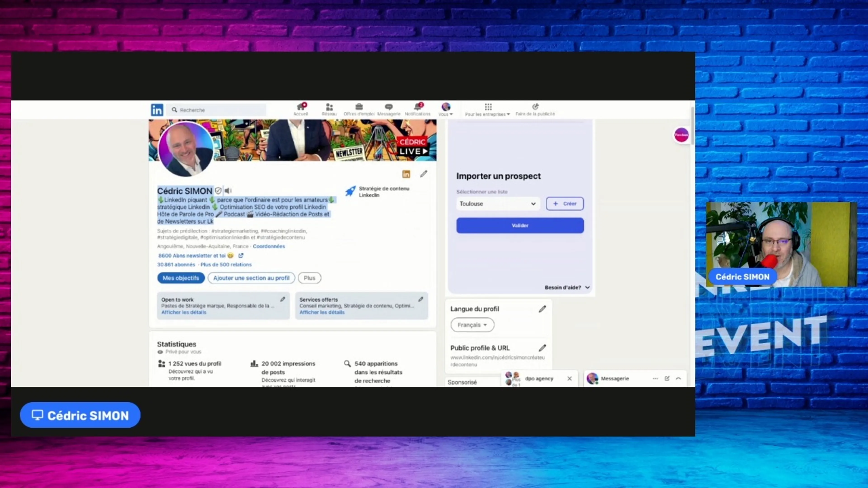Open the public profile URL text
Screen dimensions: 868x488
click(x=497, y=361)
